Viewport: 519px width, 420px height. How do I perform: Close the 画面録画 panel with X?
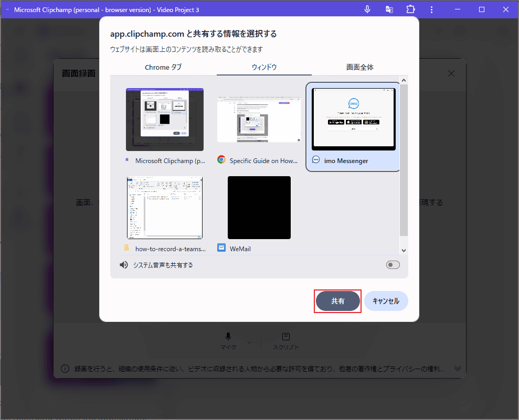click(x=451, y=73)
